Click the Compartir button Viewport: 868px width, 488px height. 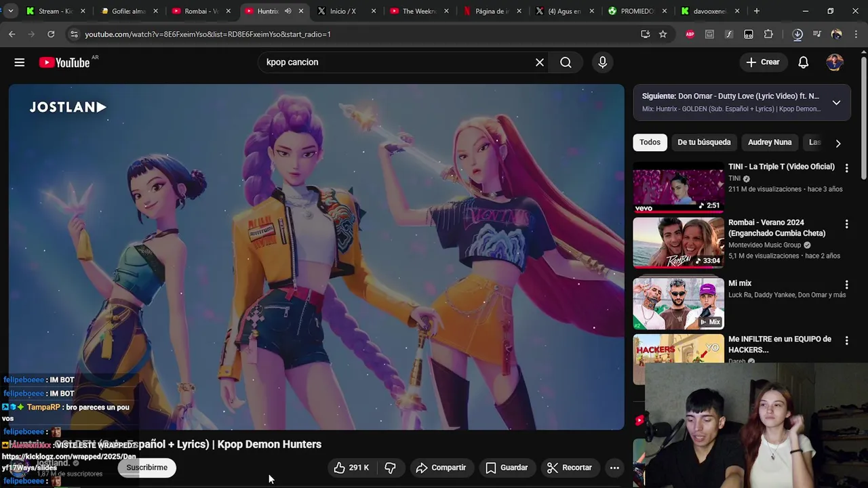click(441, 468)
